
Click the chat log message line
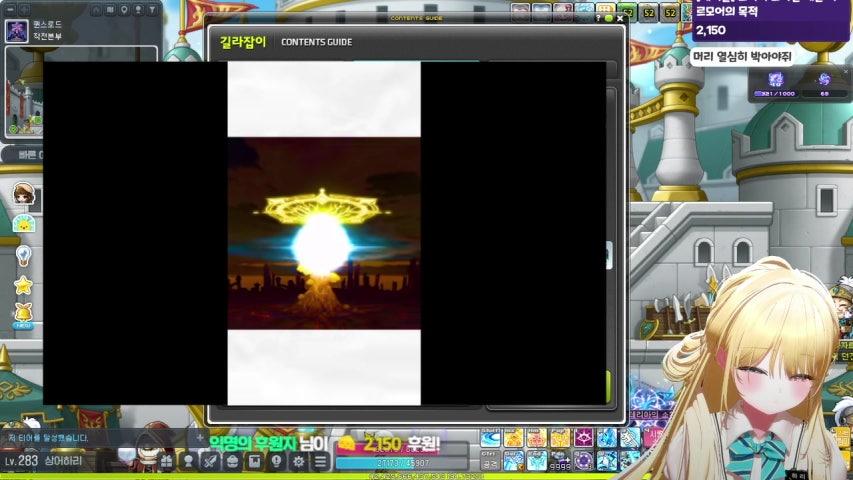tap(48, 438)
